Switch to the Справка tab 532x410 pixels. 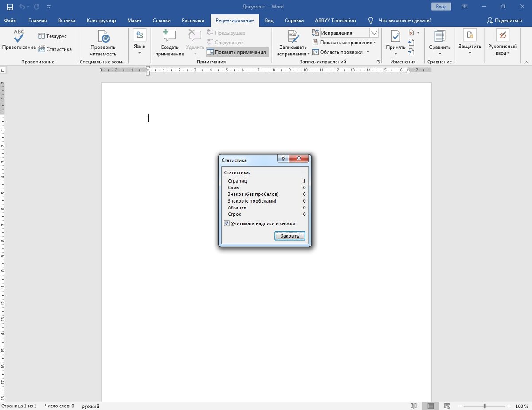pyautogui.click(x=294, y=20)
